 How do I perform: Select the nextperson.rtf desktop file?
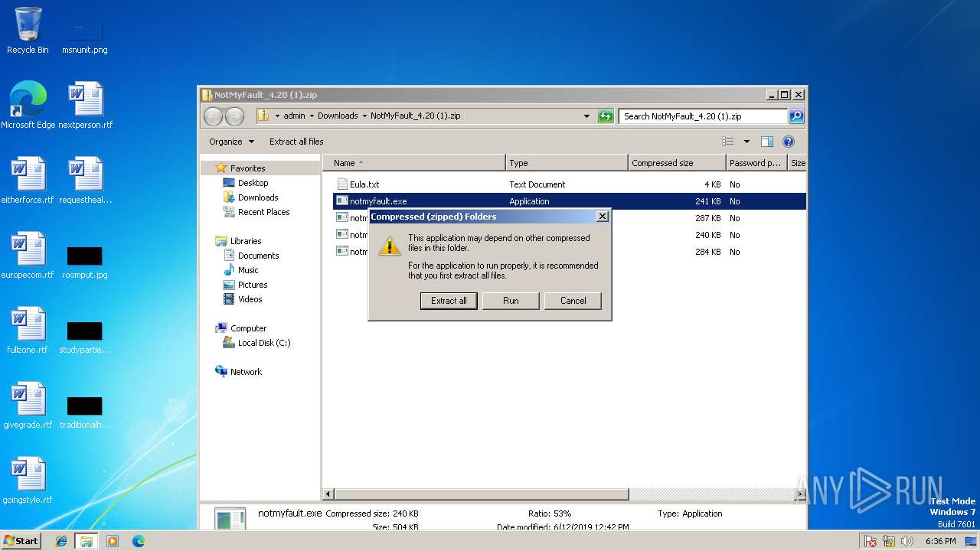point(85,106)
